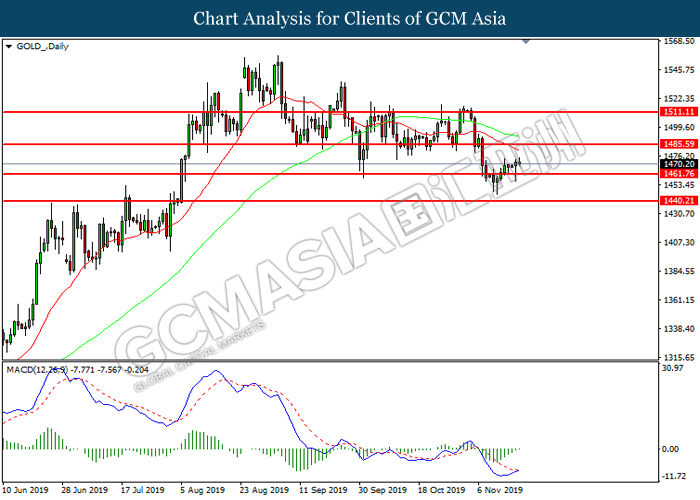
Task: Click the 6 Nov 2019 date label
Action: pos(500,490)
